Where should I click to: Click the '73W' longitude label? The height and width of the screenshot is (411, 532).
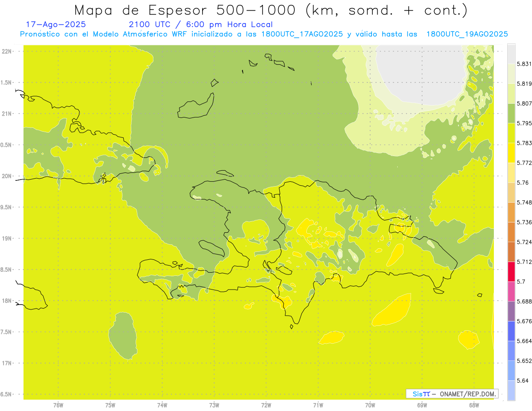coord(214,405)
